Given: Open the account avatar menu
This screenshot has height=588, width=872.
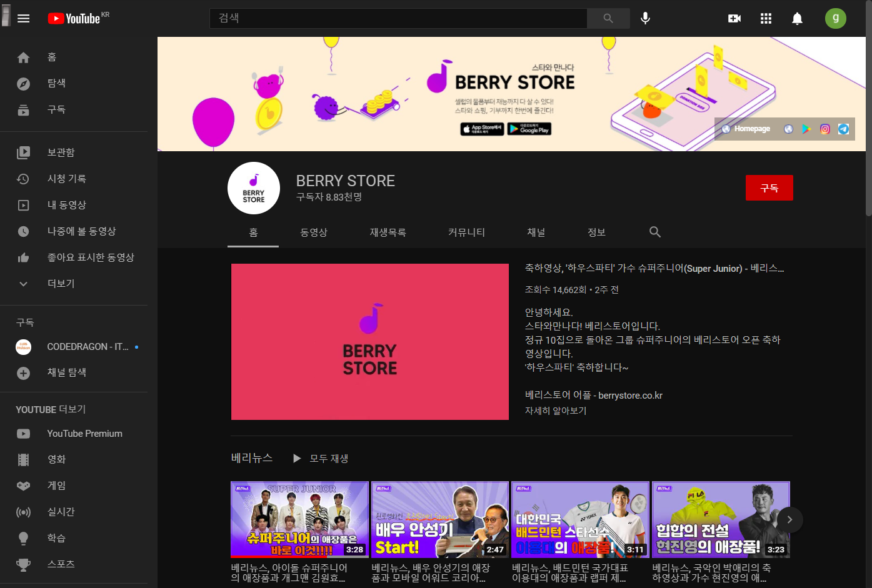Looking at the screenshot, I should 835,18.
